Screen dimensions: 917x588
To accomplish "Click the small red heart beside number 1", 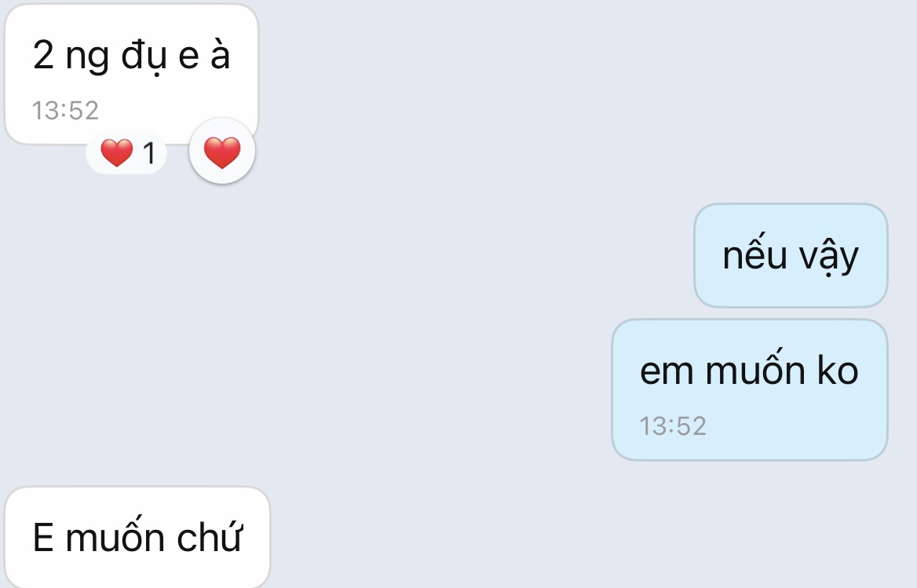I will click(116, 152).
